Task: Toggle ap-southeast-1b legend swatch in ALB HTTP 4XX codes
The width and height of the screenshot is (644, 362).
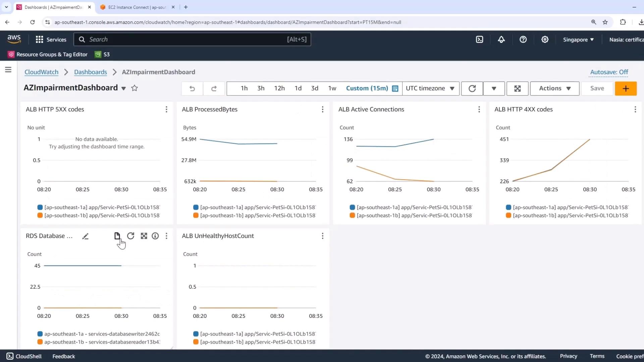Action: coord(508,216)
